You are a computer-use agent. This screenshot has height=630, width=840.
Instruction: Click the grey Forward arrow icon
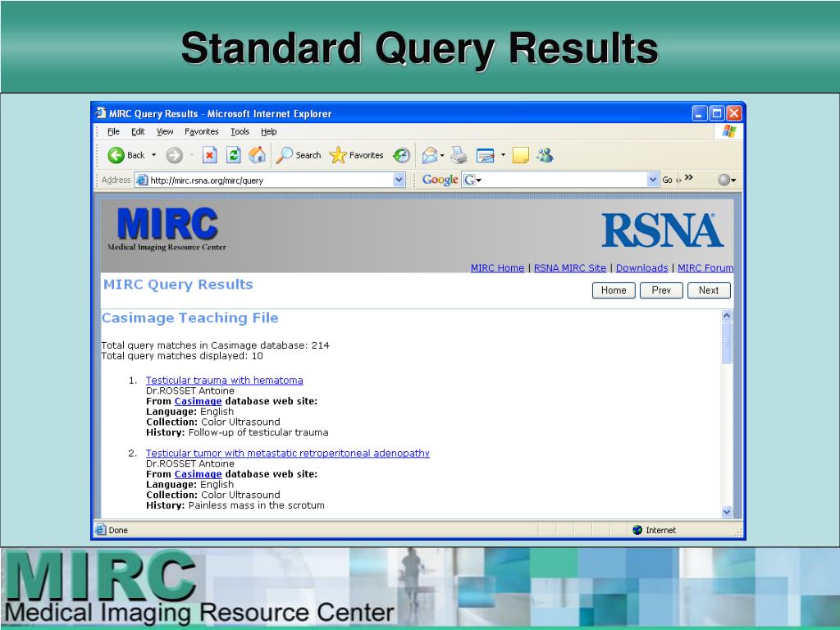tap(174, 155)
